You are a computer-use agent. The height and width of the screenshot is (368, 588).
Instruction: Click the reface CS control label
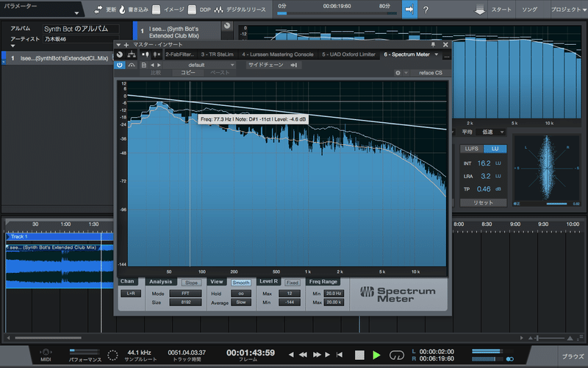point(430,73)
